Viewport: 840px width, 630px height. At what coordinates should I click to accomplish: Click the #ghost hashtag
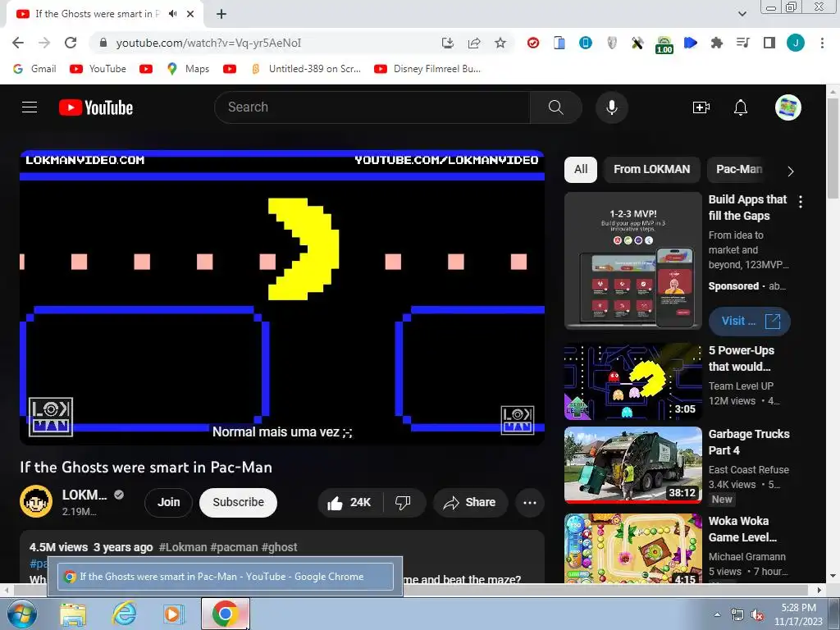coord(279,547)
